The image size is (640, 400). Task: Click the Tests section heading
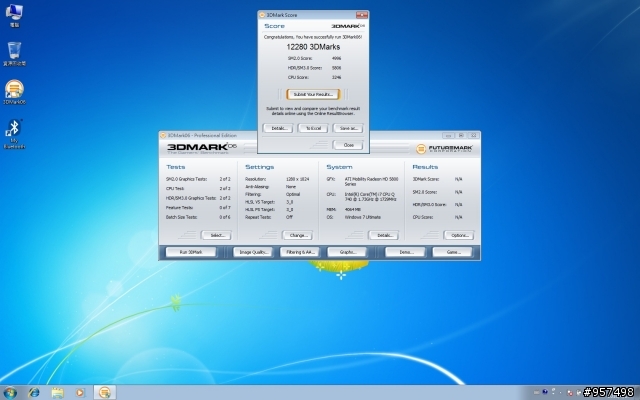click(176, 167)
